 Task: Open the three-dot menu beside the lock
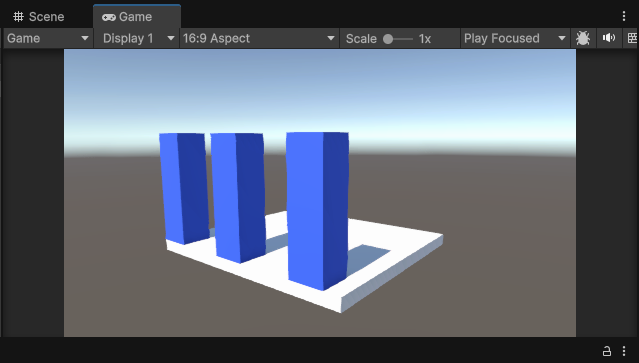click(624, 351)
